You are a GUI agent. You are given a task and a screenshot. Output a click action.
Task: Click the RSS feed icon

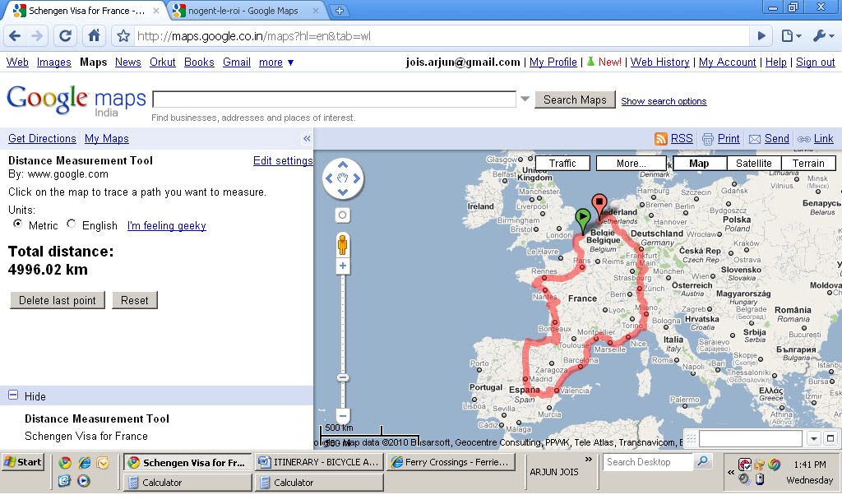(x=660, y=138)
